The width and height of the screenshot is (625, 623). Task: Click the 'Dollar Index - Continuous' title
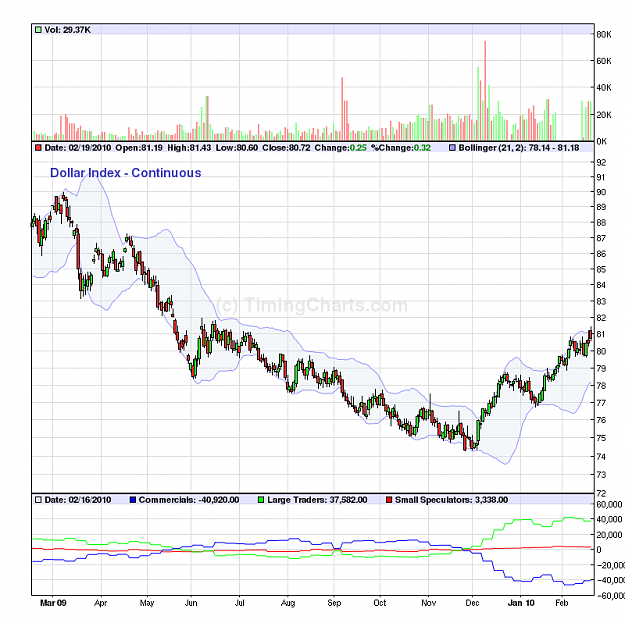pos(126,173)
